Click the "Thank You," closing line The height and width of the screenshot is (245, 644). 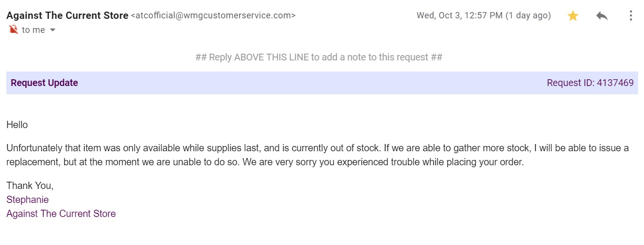pyautogui.click(x=30, y=186)
